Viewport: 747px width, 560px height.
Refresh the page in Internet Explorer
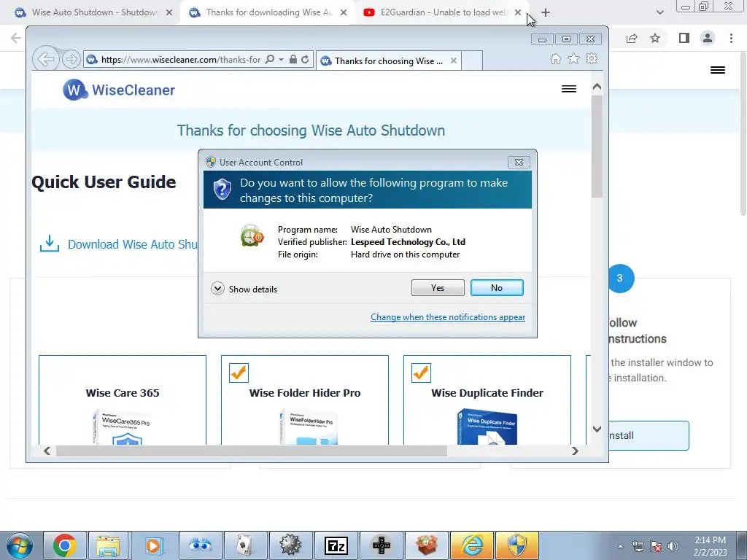pos(305,59)
